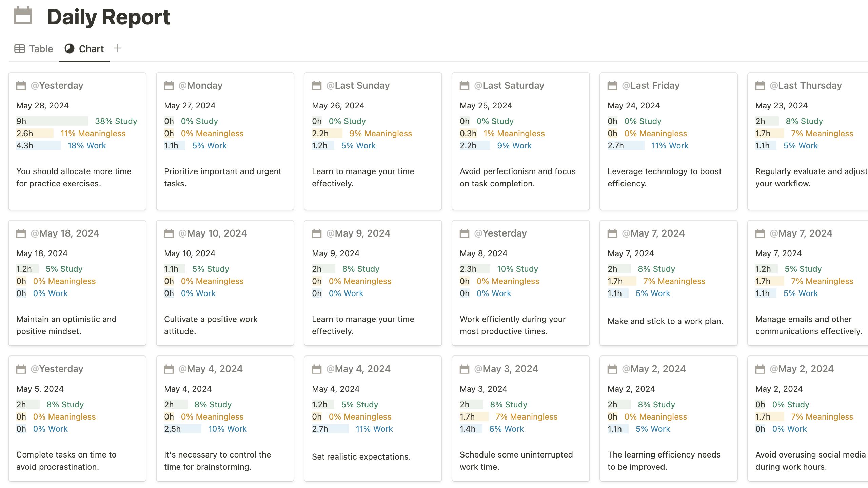Click calendar icon on @Last Thursday card
The width and height of the screenshot is (868, 488).
pyautogui.click(x=760, y=86)
